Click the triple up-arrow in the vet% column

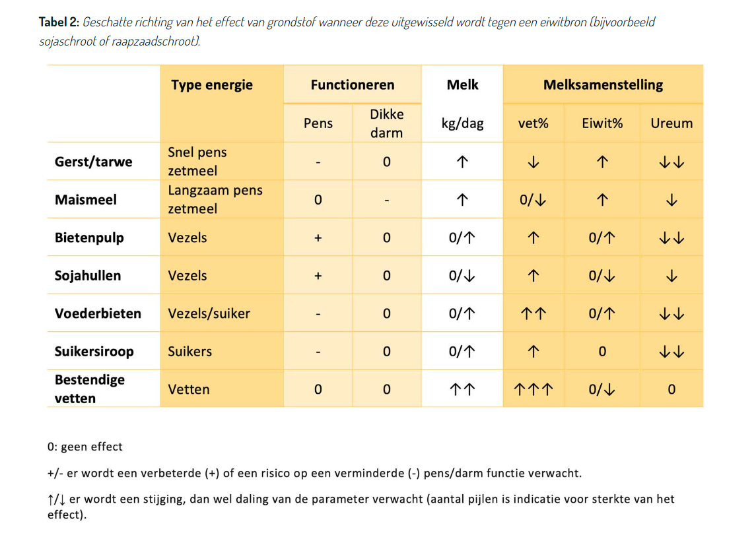[533, 390]
